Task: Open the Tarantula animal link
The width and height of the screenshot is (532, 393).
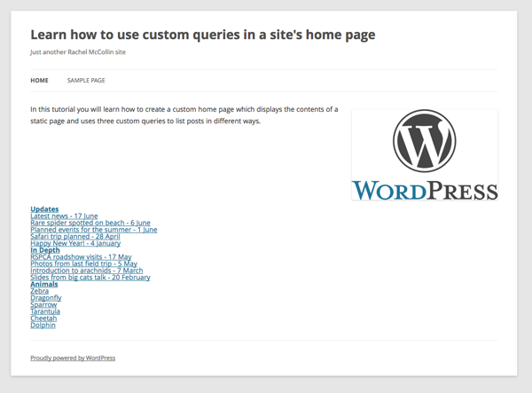Action: pos(45,311)
